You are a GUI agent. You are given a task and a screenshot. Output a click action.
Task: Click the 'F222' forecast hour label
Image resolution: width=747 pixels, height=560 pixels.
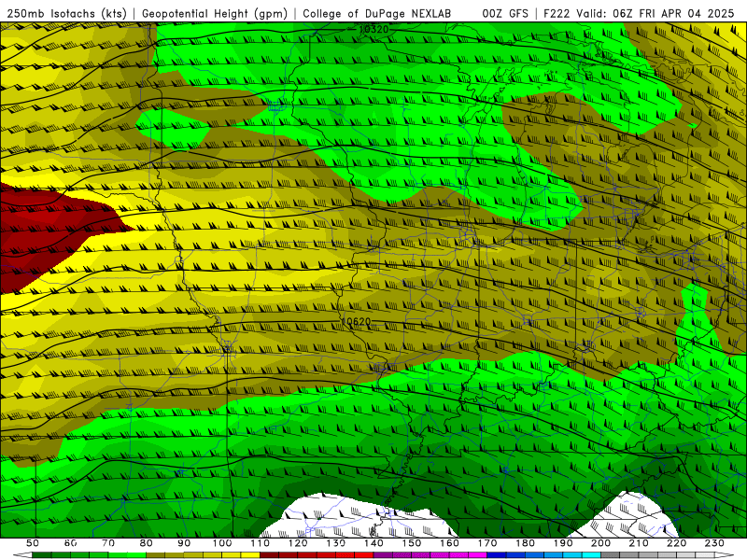pos(557,14)
